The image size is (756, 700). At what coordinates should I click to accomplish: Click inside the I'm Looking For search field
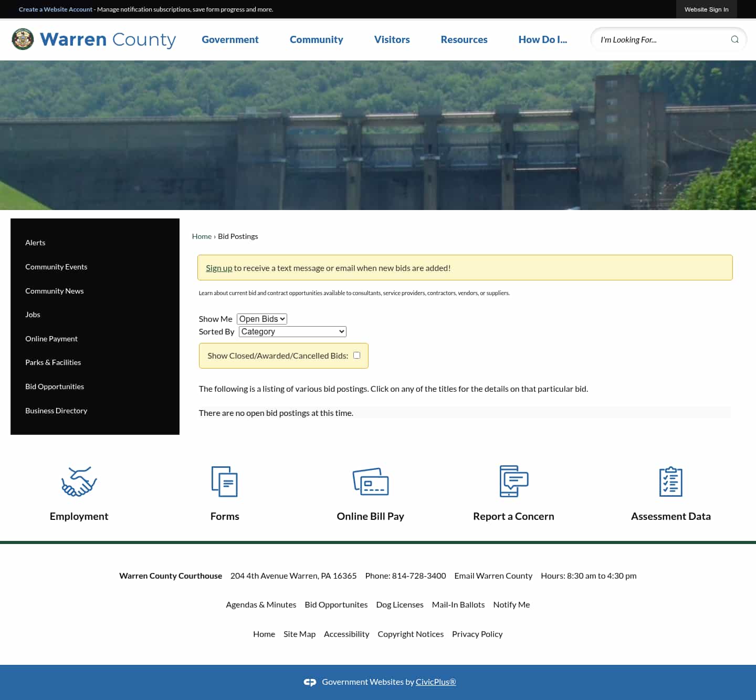point(656,39)
